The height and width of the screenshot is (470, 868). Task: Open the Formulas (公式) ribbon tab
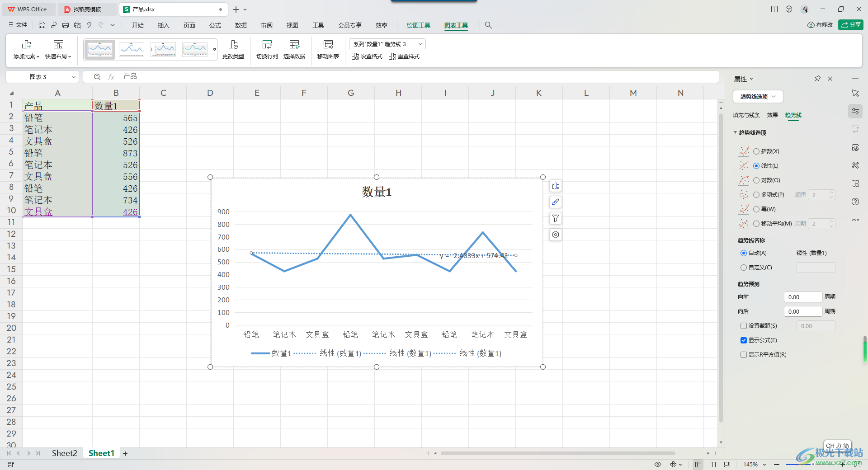(x=215, y=25)
